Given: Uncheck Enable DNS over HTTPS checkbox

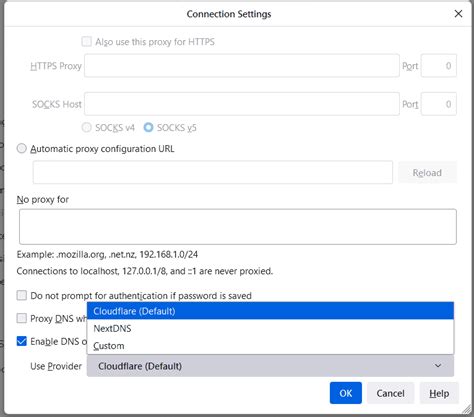Looking at the screenshot, I should [22, 341].
